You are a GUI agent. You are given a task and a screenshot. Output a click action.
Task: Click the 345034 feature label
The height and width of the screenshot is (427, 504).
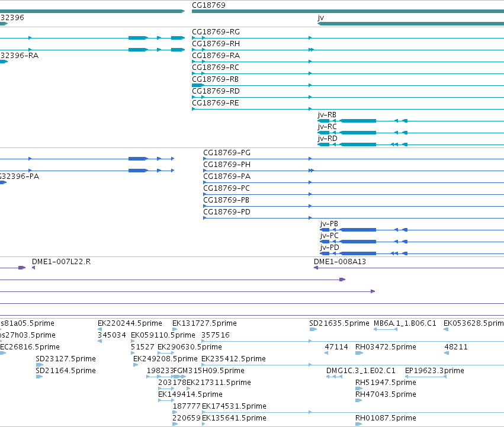(111, 335)
